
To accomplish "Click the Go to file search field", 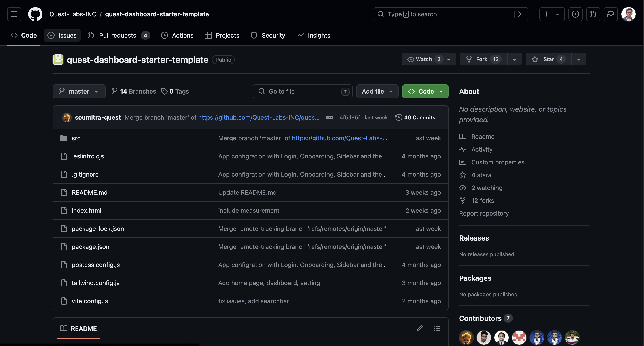I will [302, 91].
